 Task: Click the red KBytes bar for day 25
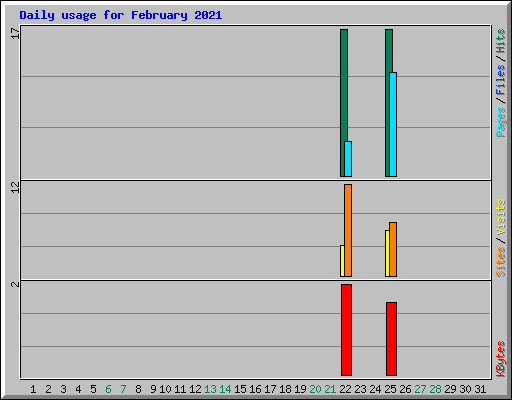[391, 339]
